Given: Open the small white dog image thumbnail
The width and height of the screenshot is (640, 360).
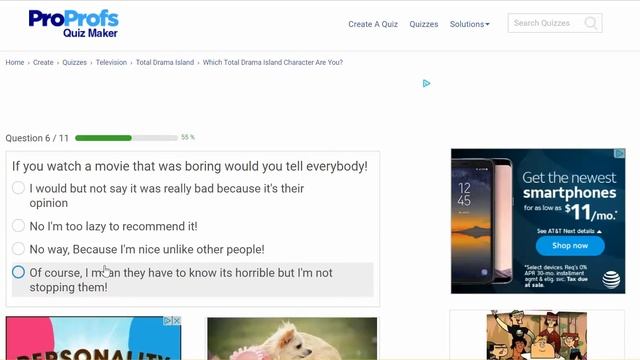Looking at the screenshot, I should pos(292,339).
